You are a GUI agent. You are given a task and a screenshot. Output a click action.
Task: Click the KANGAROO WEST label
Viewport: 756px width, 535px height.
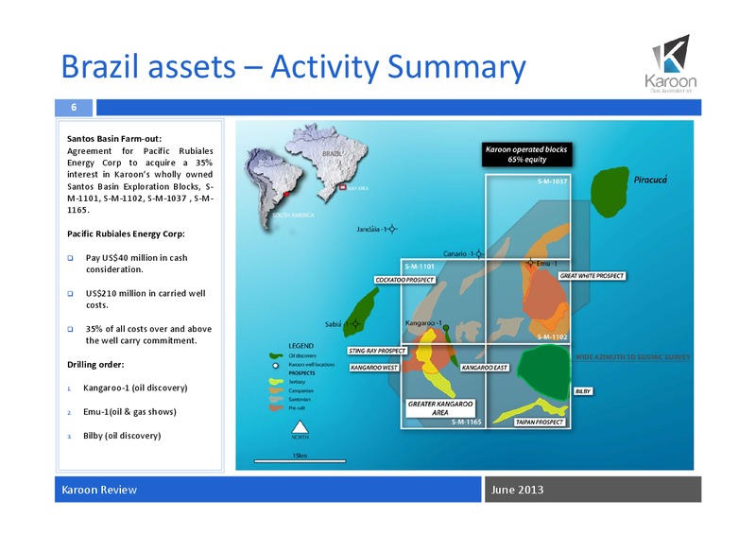point(374,368)
